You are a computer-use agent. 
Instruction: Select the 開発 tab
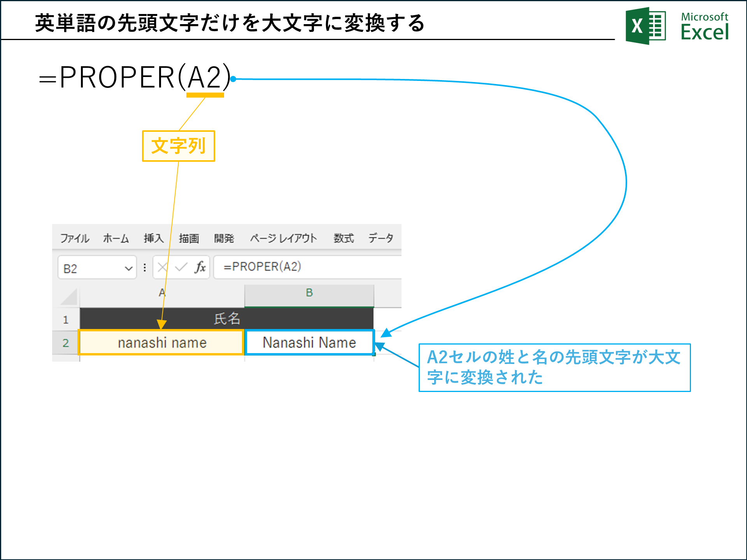coord(224,238)
